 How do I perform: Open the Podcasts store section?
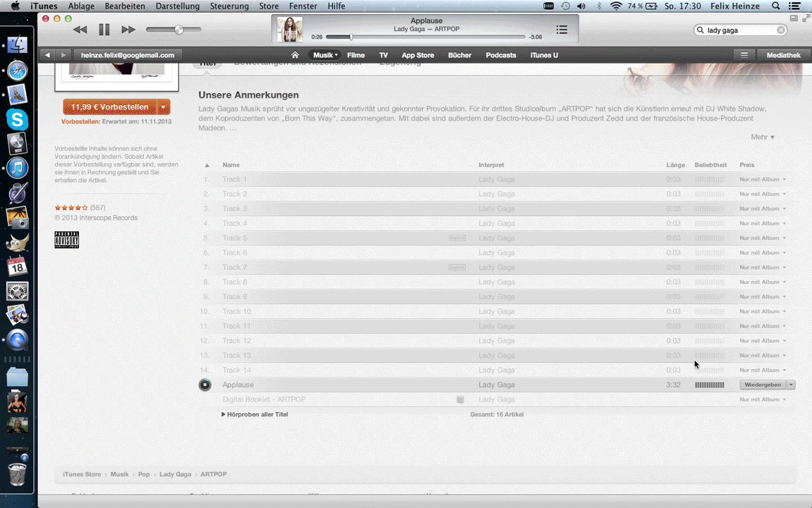point(500,55)
